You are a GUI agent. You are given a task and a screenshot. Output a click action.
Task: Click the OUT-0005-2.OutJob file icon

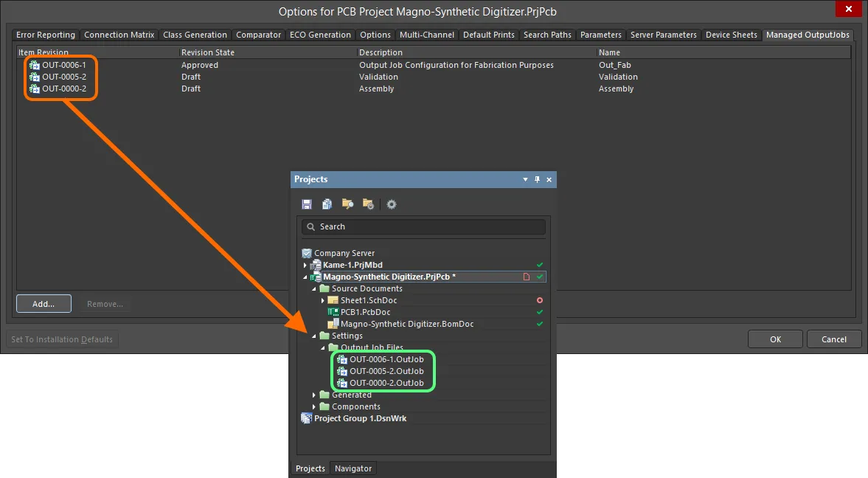click(x=342, y=371)
